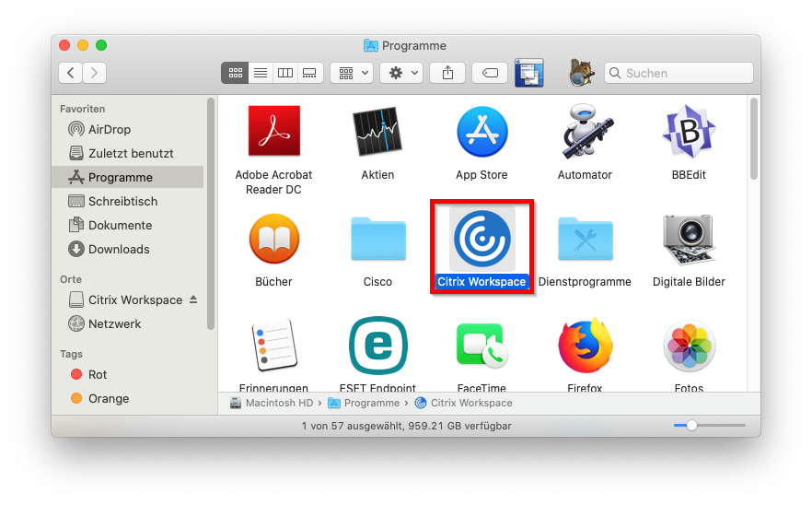This screenshot has height=505, width=812.
Task: Select Zuletzt benutzt in the sidebar
Action: pos(128,154)
